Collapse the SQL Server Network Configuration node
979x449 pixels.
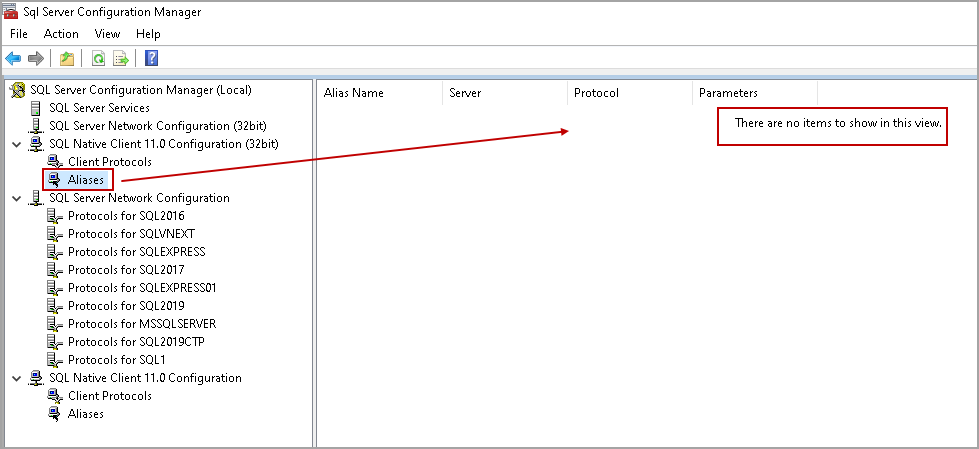(16, 198)
